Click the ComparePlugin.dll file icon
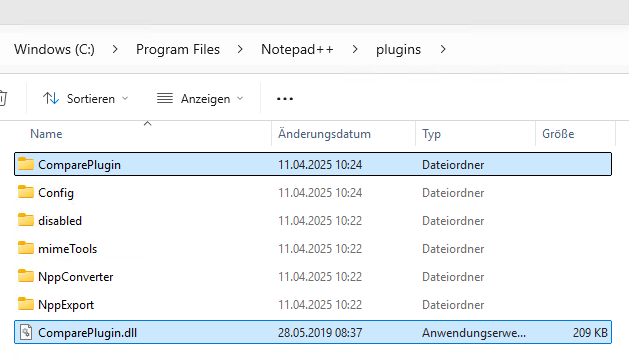This screenshot has height=362, width=629. point(26,332)
